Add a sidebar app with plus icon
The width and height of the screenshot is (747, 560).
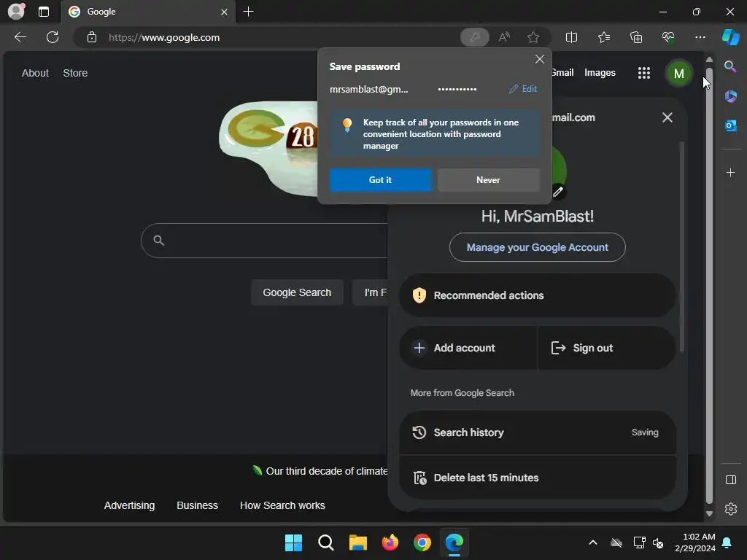(730, 172)
